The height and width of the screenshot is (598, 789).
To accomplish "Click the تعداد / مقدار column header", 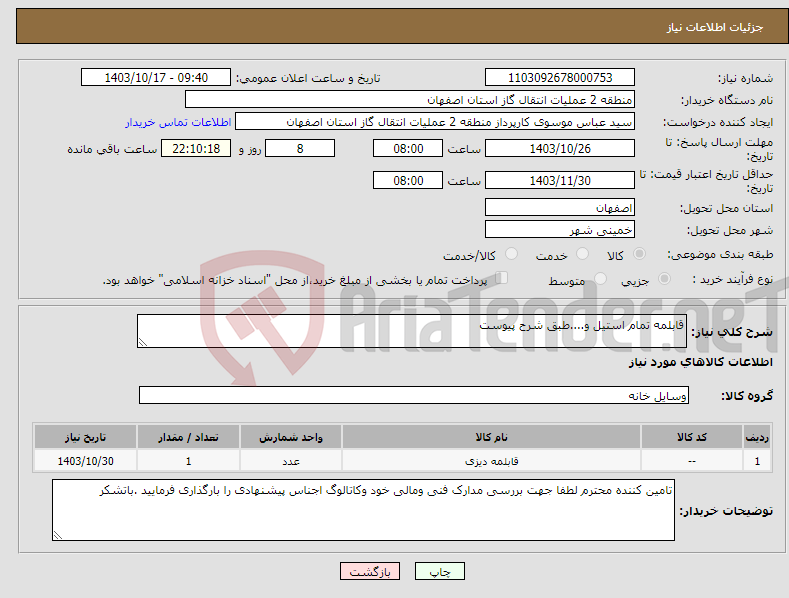I will (188, 437).
